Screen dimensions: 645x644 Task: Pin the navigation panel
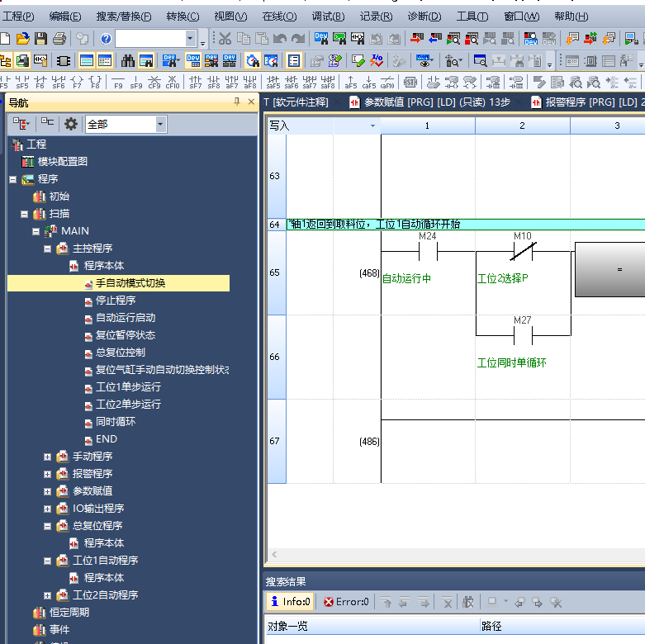[x=237, y=102]
